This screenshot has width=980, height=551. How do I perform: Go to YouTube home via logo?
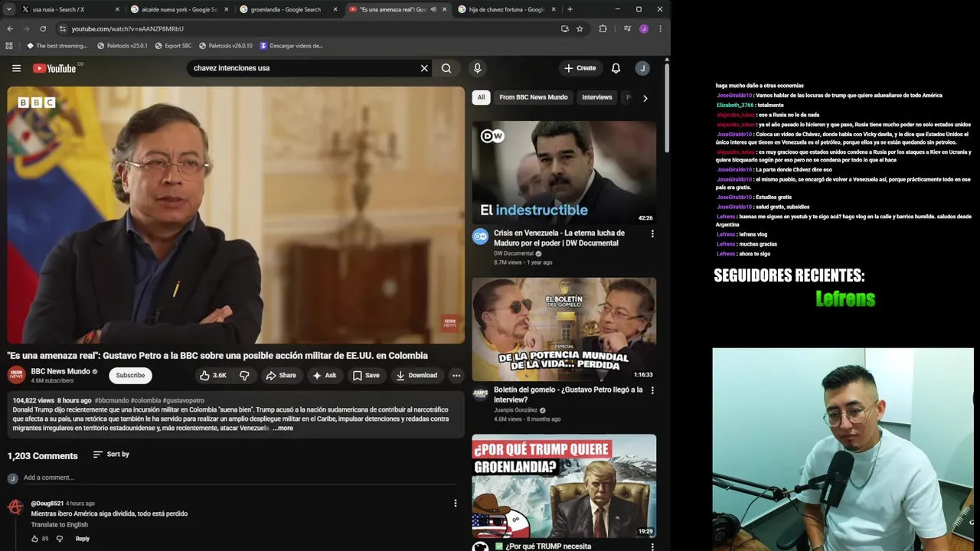tap(54, 68)
